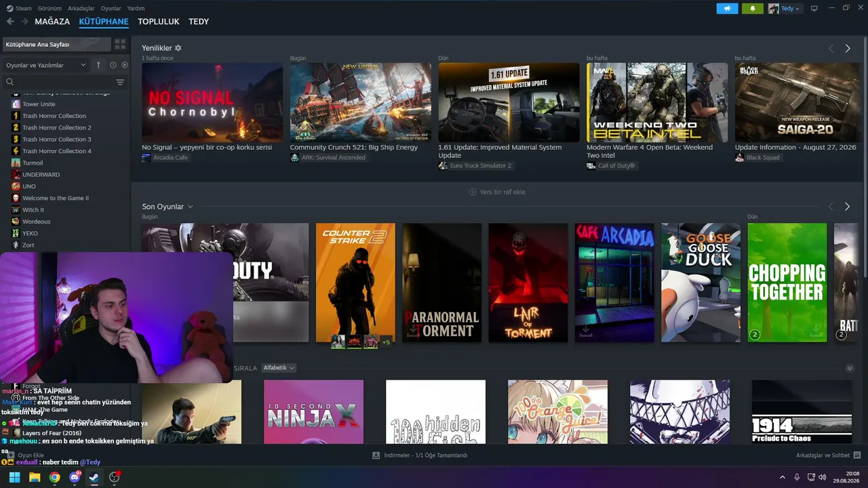Expand the Son Oyunlar shelf dropdown
This screenshot has width=868, height=488.
click(x=191, y=207)
